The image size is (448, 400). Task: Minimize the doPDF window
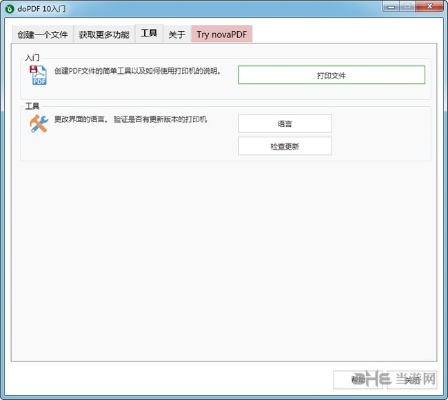tap(391, 7)
